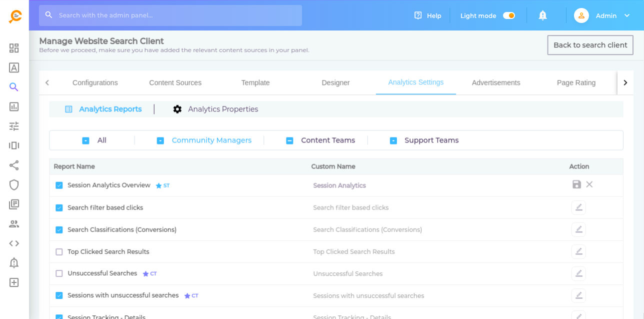This screenshot has width=644, height=319.
Task: Click the shield icon in sidebar
Action: coord(14,185)
